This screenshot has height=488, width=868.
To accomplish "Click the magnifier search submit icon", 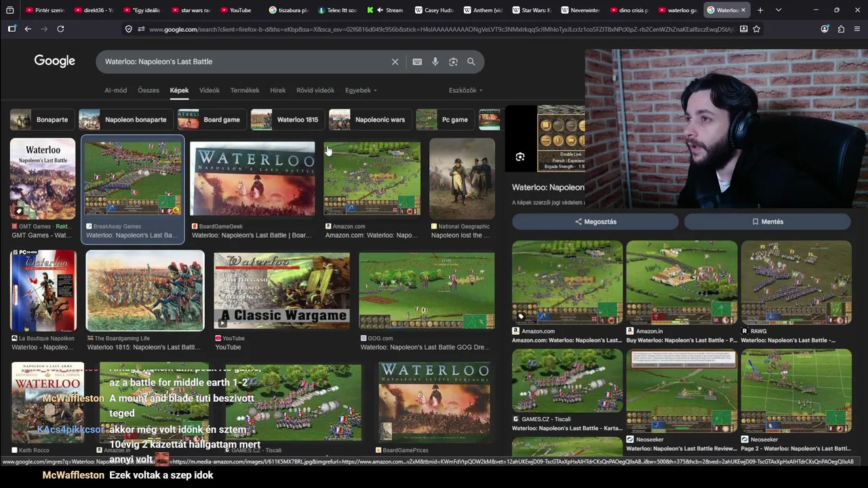I will [x=471, y=62].
